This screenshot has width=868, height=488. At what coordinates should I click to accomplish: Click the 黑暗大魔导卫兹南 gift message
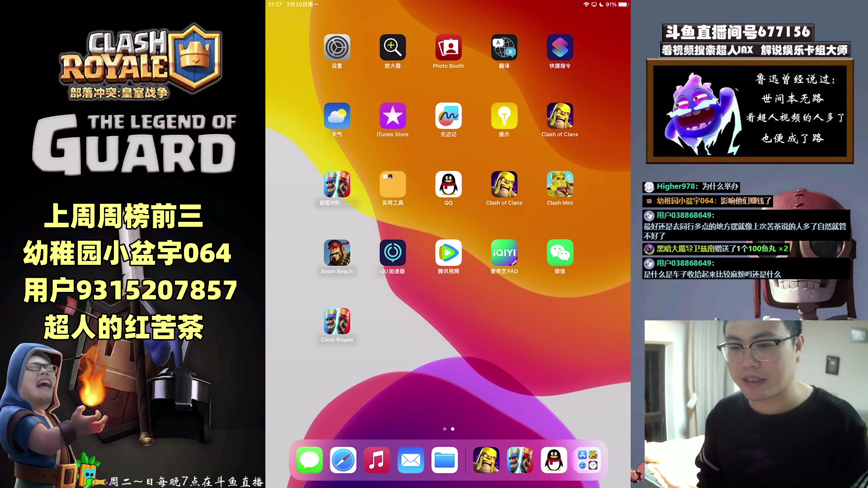coord(716,249)
